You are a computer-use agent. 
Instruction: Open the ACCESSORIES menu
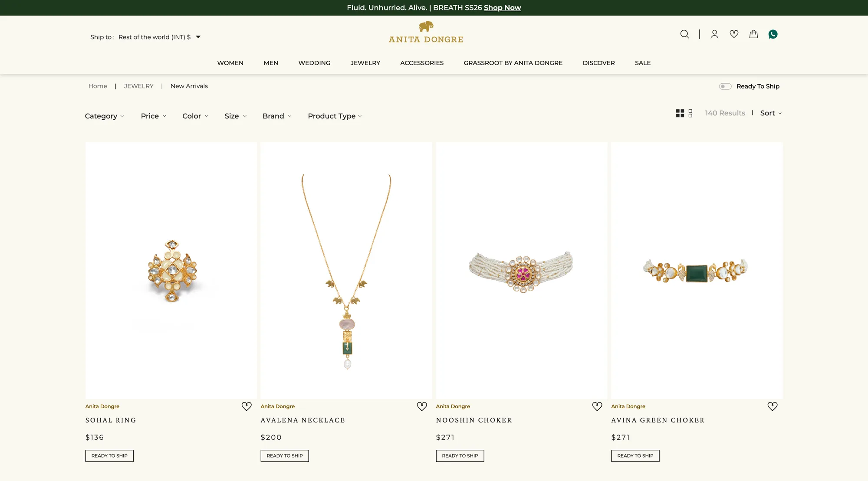(x=422, y=63)
